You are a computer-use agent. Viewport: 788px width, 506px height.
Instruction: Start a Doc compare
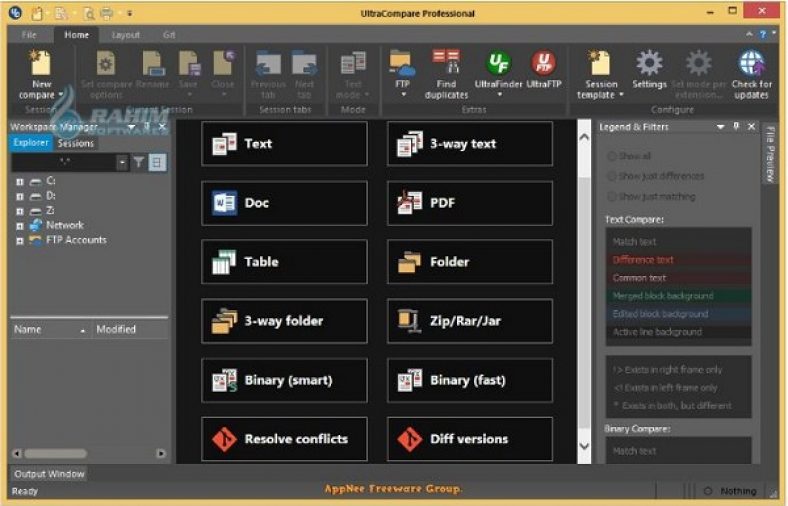click(284, 203)
